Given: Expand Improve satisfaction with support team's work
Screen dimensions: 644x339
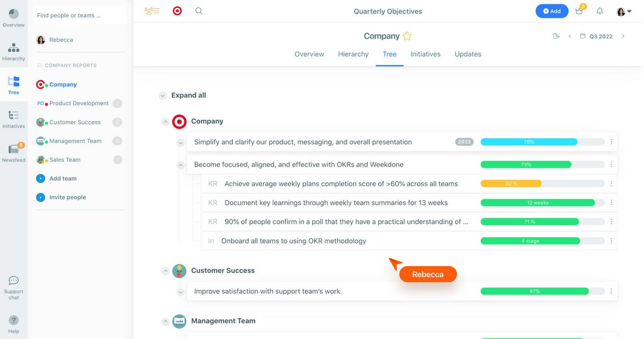Looking at the screenshot, I should (x=181, y=292).
